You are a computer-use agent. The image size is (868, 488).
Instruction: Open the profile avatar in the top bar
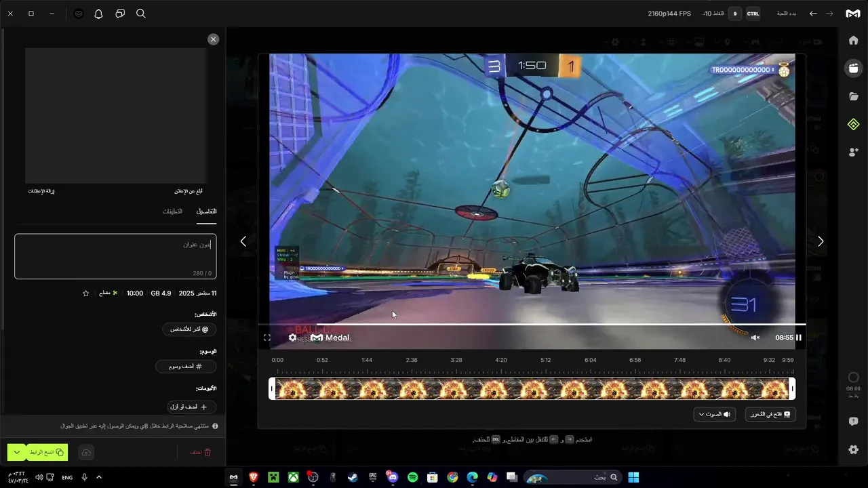tap(79, 14)
